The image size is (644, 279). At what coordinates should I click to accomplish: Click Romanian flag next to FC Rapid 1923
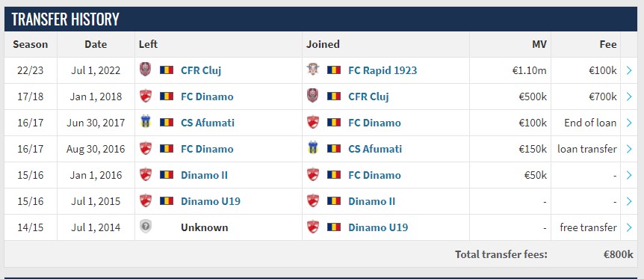334,70
